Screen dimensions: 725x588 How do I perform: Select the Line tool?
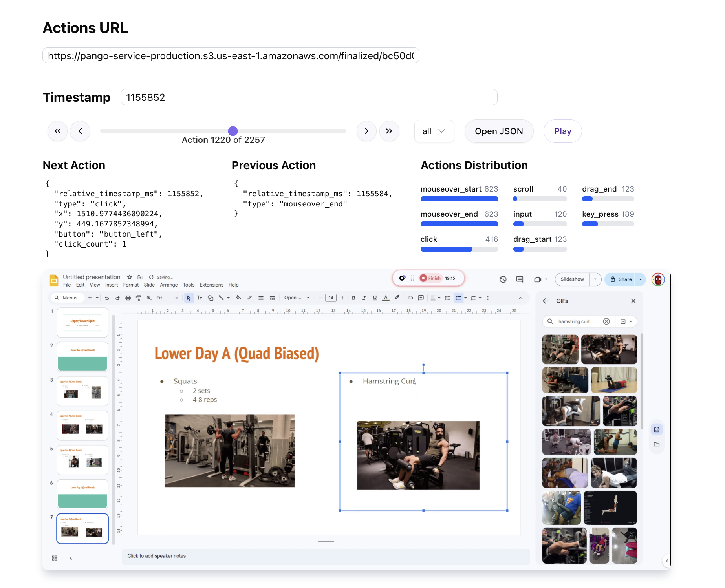pyautogui.click(x=221, y=298)
